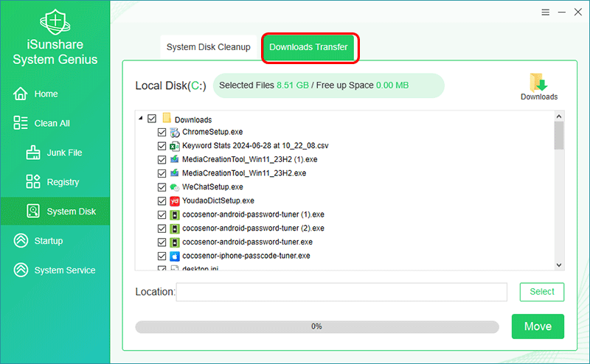Click the 0% transfer progress bar

click(x=317, y=326)
